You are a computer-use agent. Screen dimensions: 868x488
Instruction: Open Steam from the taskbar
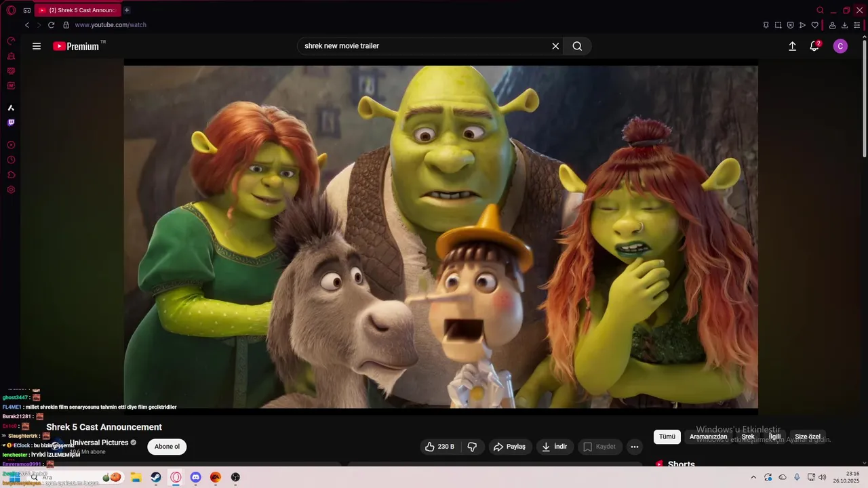click(x=156, y=477)
